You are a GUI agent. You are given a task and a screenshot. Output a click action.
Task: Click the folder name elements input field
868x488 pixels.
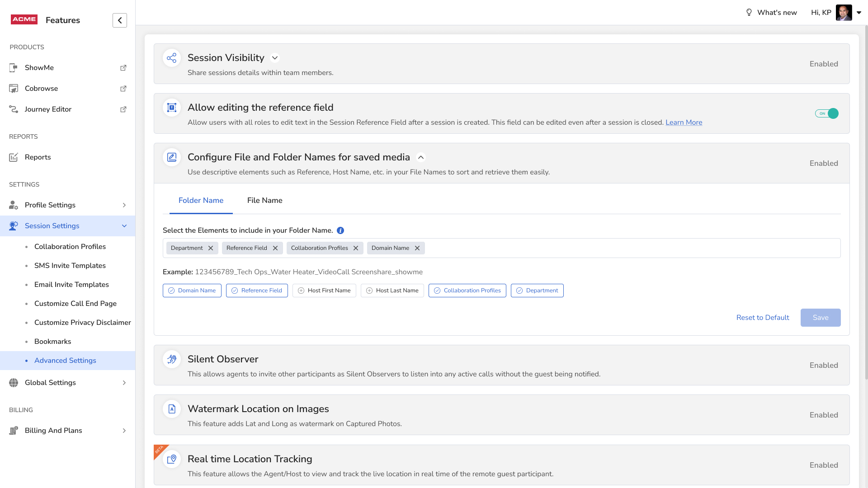pyautogui.click(x=633, y=248)
